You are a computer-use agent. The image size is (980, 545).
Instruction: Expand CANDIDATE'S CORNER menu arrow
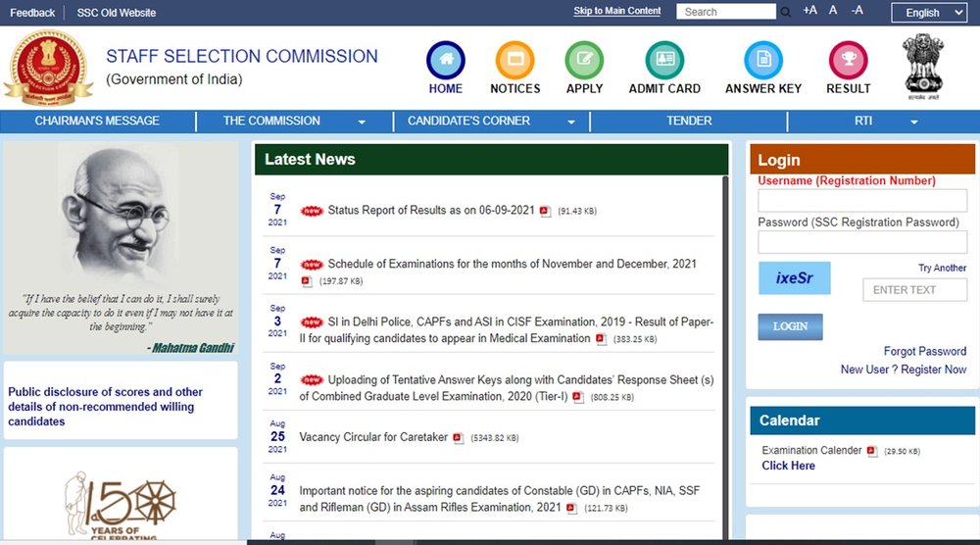[571, 122]
